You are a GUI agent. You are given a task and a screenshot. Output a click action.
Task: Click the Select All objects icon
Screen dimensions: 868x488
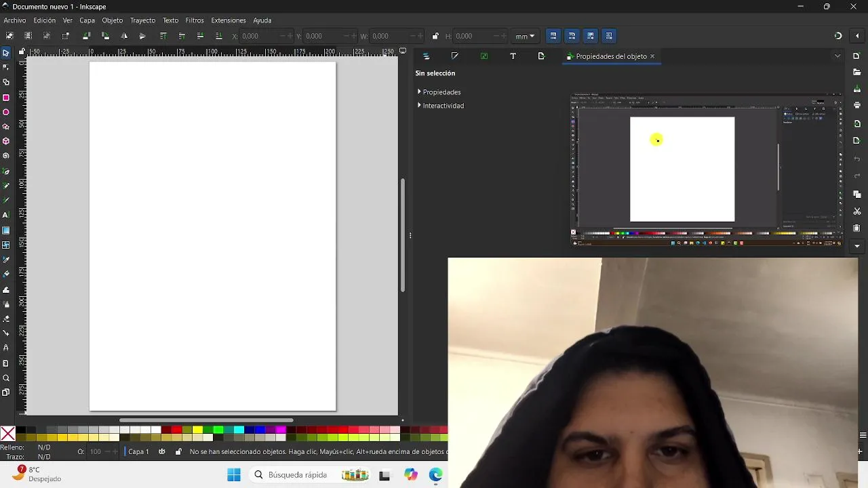point(9,36)
